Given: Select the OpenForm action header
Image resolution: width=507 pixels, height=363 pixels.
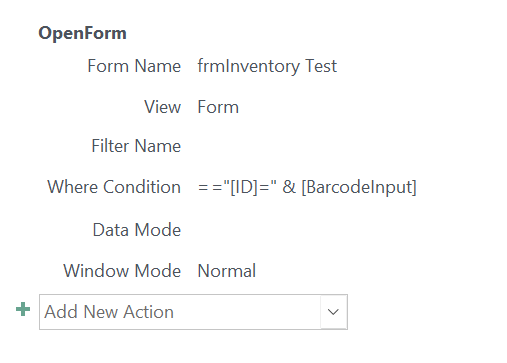Looking at the screenshot, I should 82,33.
